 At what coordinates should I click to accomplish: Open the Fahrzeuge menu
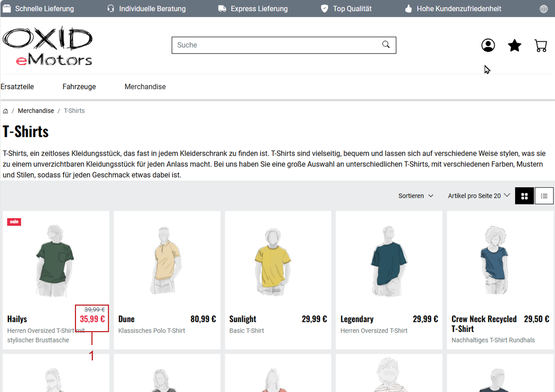click(x=79, y=87)
